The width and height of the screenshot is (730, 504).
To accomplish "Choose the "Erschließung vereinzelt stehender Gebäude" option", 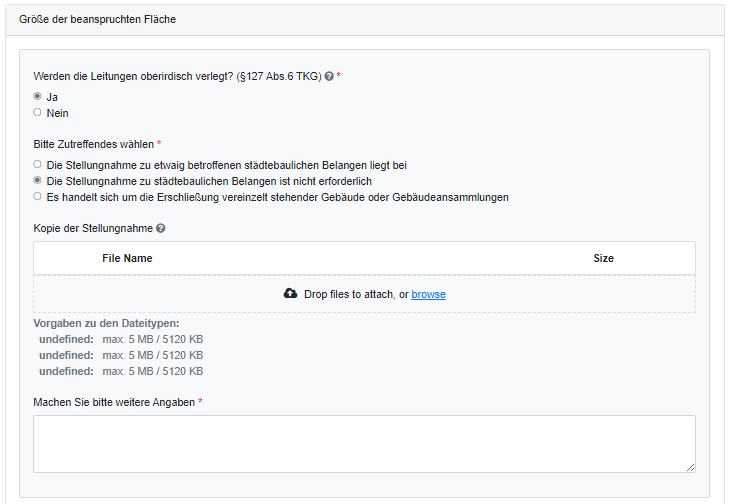I will tap(38, 197).
